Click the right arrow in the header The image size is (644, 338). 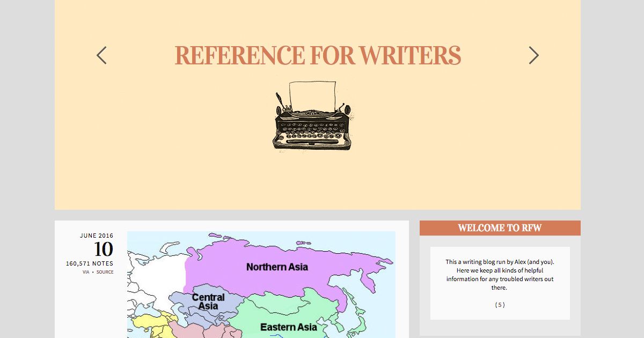click(x=533, y=55)
